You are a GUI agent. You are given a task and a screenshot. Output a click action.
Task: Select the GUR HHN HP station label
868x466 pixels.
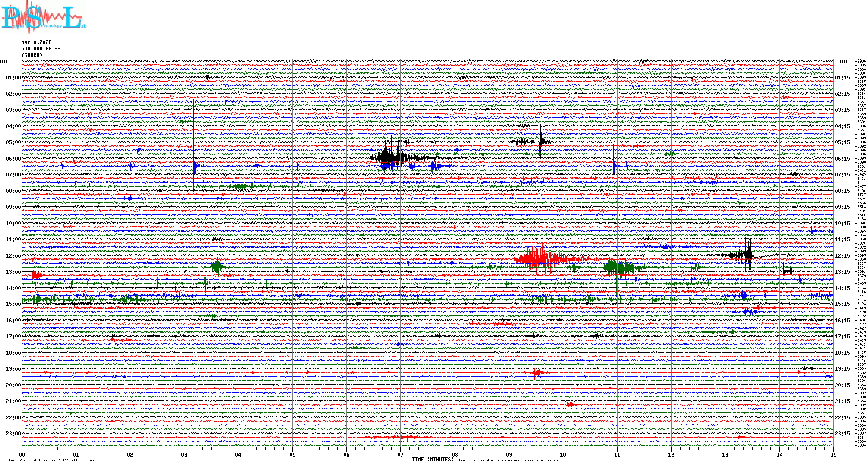[x=41, y=49]
